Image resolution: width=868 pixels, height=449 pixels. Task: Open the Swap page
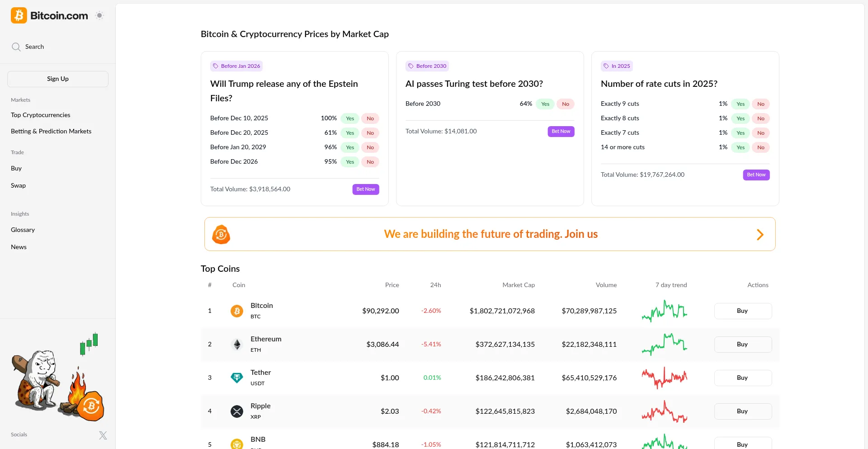18,185
